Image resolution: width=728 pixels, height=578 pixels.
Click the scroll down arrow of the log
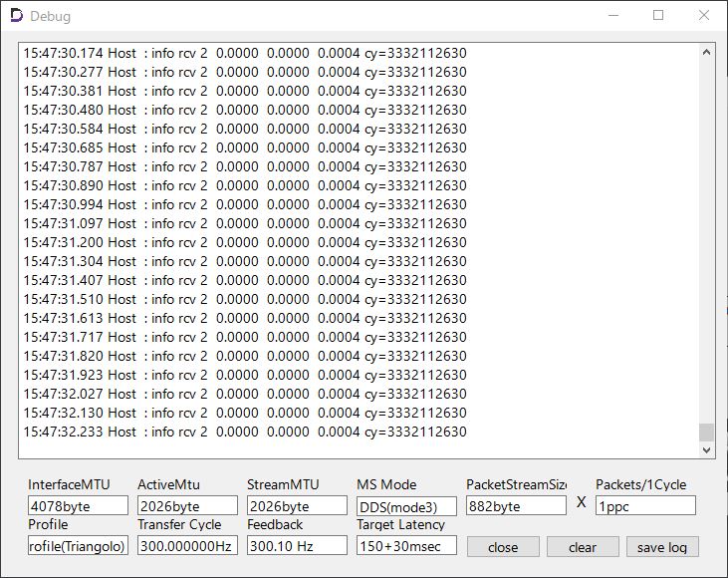(707, 449)
